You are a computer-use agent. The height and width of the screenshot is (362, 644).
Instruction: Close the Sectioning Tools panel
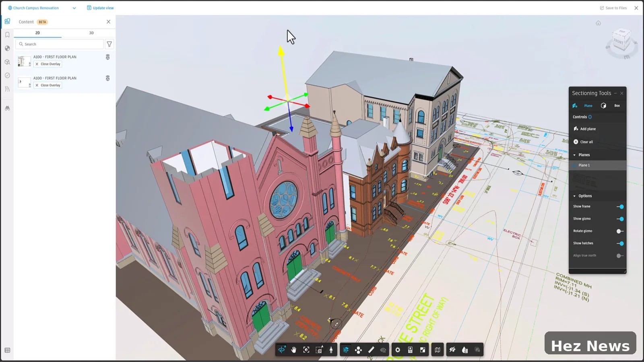(622, 93)
